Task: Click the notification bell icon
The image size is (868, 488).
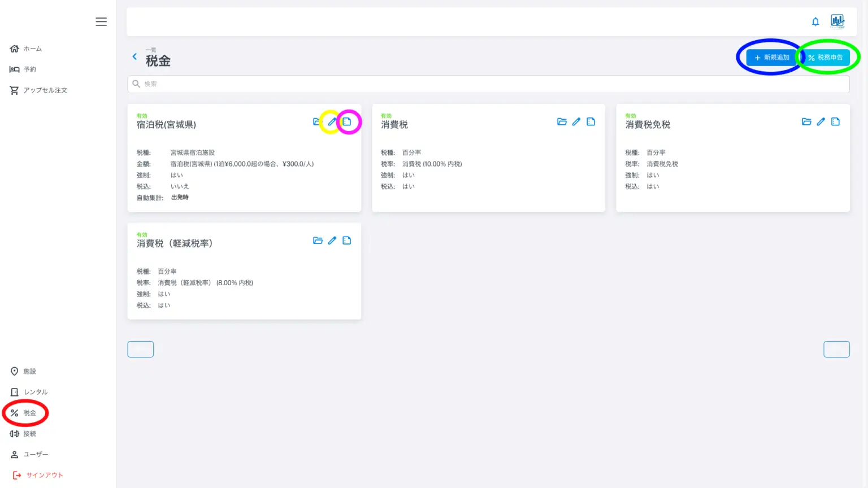Action: pyautogui.click(x=815, y=21)
